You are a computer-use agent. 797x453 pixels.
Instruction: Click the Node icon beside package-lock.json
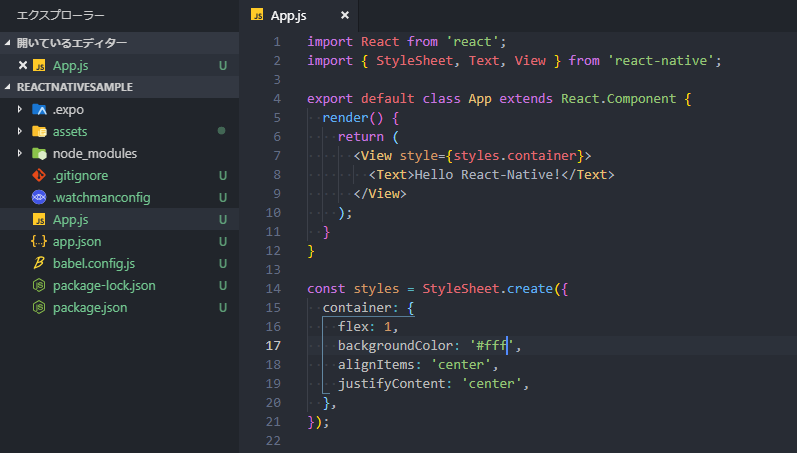pos(39,285)
